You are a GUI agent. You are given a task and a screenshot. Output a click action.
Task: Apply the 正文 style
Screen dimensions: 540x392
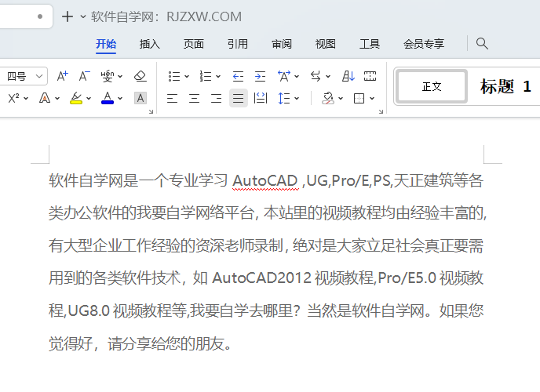pyautogui.click(x=432, y=86)
